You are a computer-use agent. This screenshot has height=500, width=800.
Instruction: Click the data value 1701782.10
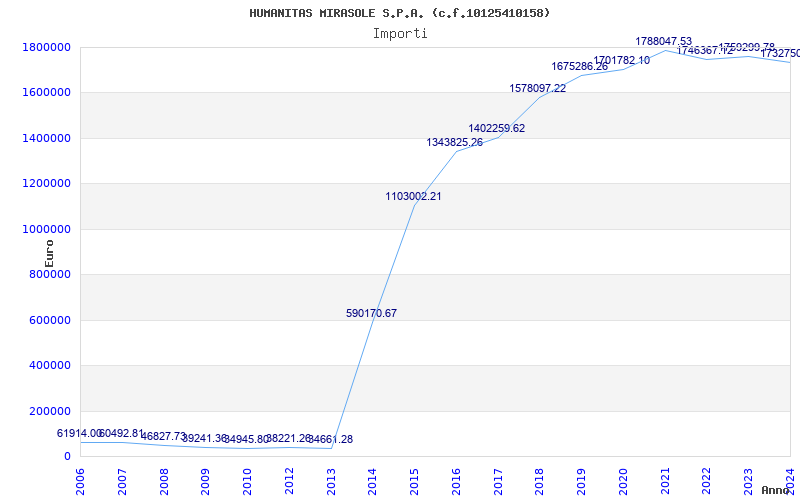coord(622,60)
